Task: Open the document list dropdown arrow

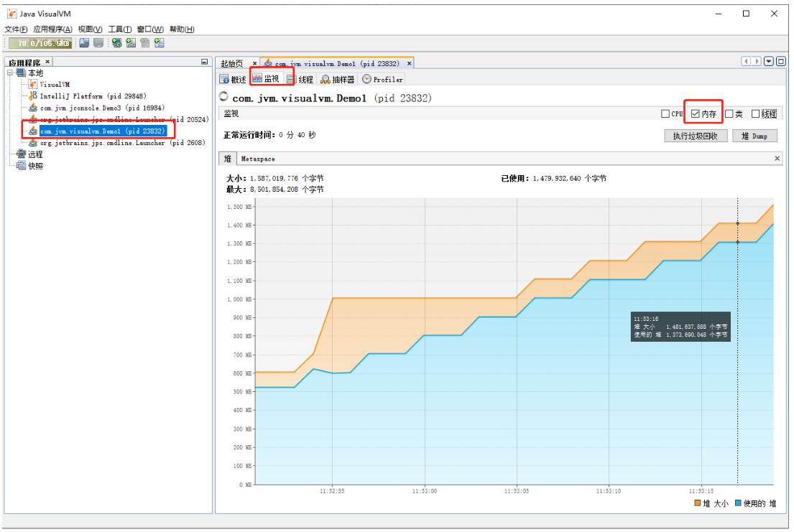Action: 769,62
